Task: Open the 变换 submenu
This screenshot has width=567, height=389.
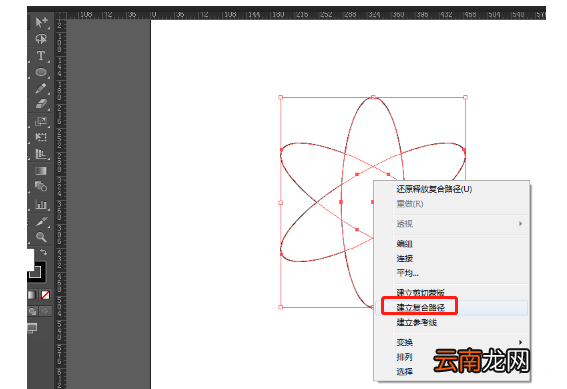Action: coord(451,342)
